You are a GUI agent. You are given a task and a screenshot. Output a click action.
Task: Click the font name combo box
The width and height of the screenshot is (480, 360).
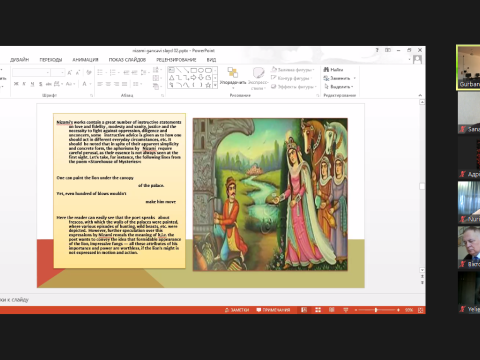[x=31, y=72]
